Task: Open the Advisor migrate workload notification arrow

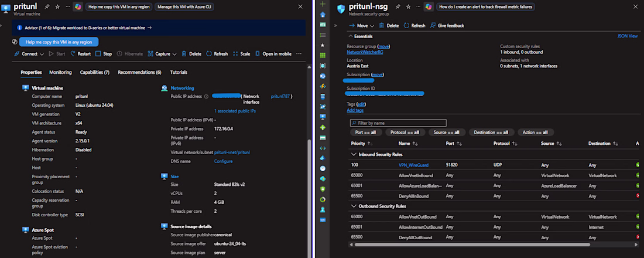Action: [149, 28]
